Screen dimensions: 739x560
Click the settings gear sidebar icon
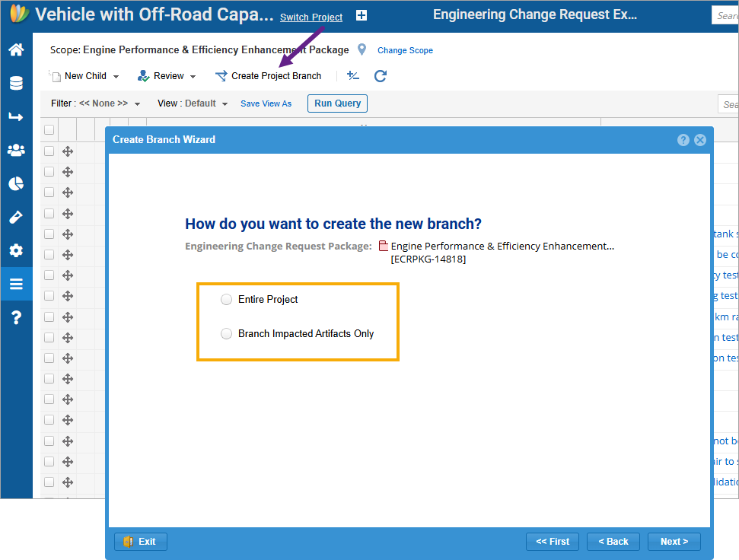coord(15,250)
